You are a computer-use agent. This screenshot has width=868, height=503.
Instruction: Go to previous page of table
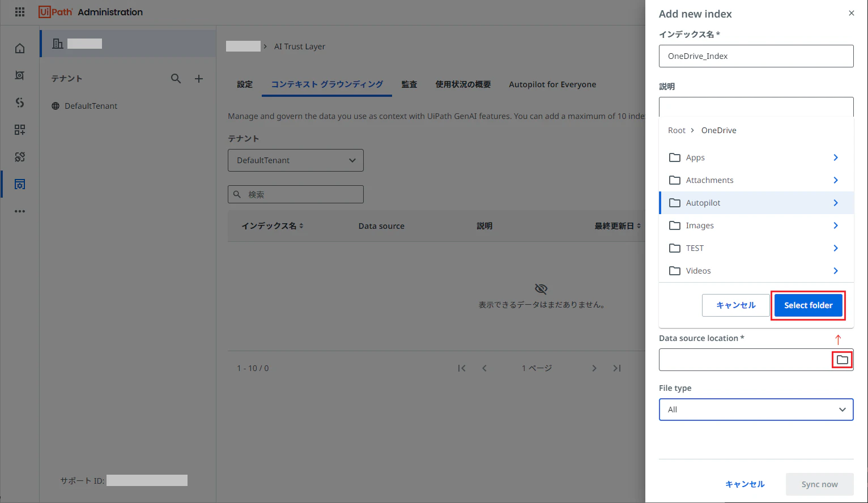484,368
